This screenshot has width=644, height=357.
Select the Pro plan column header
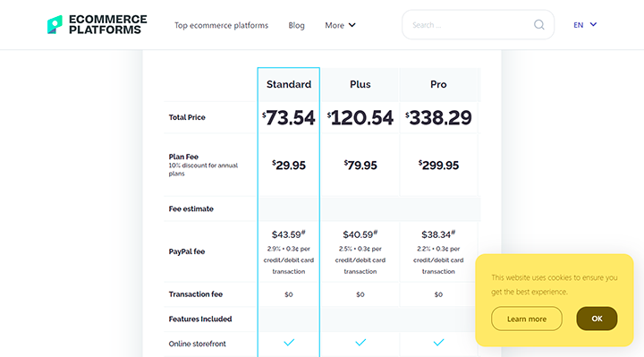438,84
